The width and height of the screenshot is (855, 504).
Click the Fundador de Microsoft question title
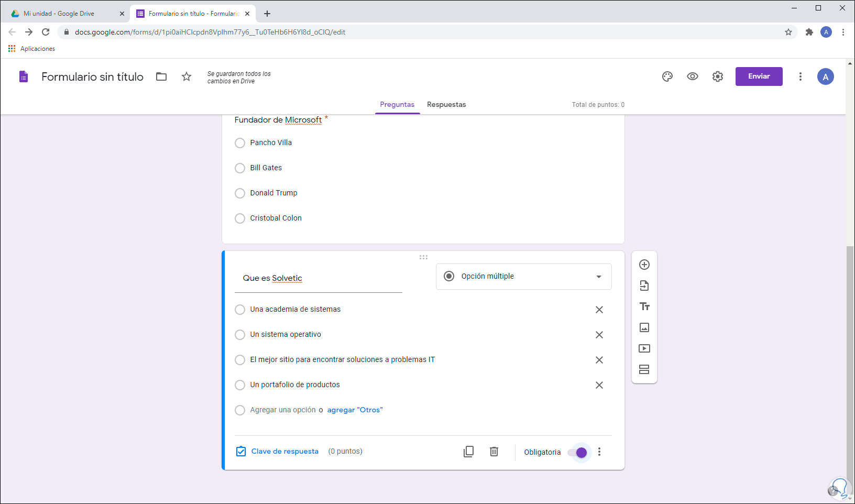[x=278, y=120]
